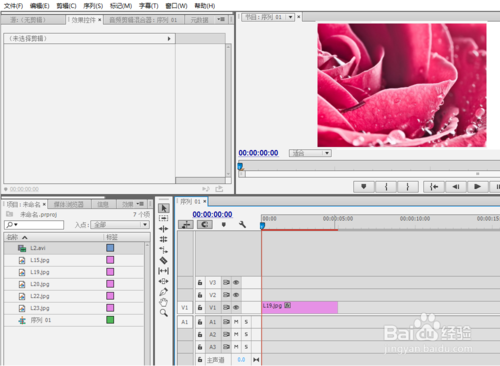The image size is (500, 366).
Task: Select the Razor tool in toolbox
Action: pyautogui.click(x=163, y=260)
